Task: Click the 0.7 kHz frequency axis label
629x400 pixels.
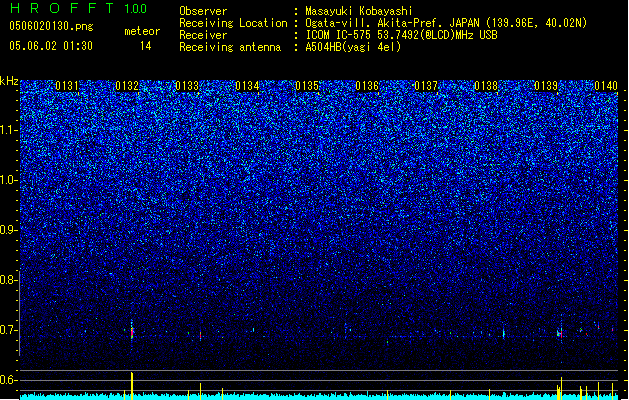Action: 8,330
